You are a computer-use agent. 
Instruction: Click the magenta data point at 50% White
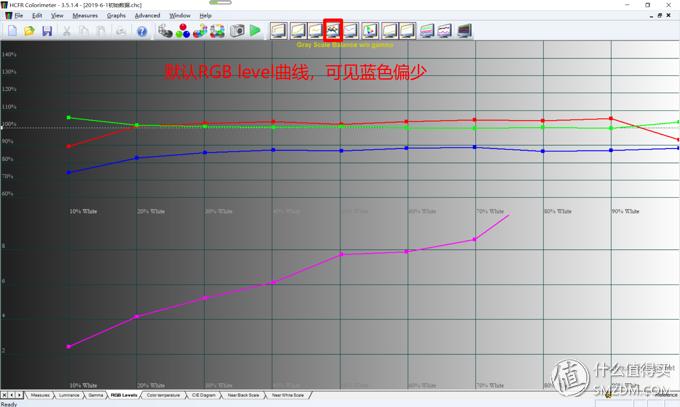point(342,254)
